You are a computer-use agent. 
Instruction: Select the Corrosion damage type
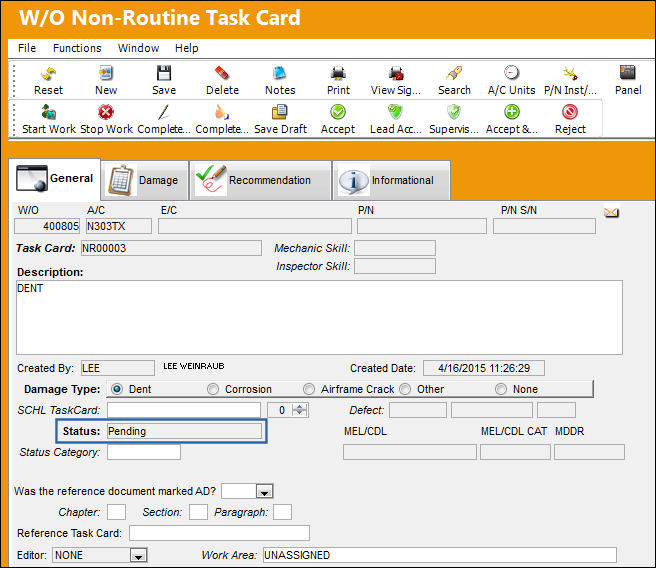click(x=213, y=389)
